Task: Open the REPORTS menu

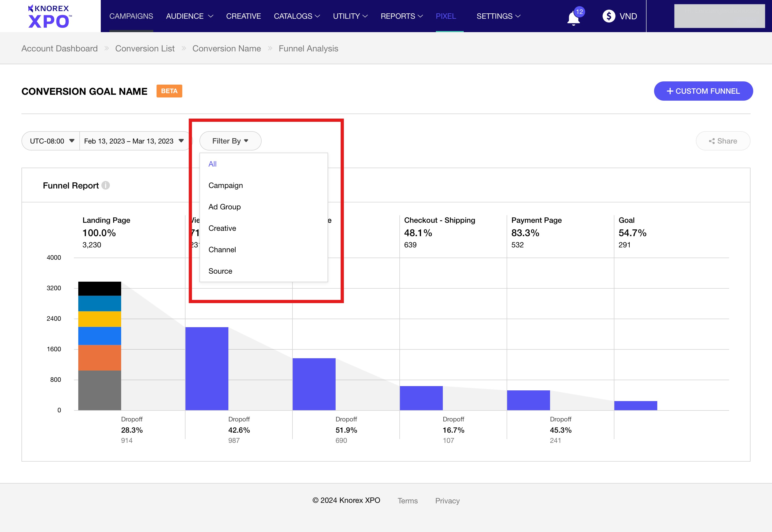Action: click(x=401, y=16)
